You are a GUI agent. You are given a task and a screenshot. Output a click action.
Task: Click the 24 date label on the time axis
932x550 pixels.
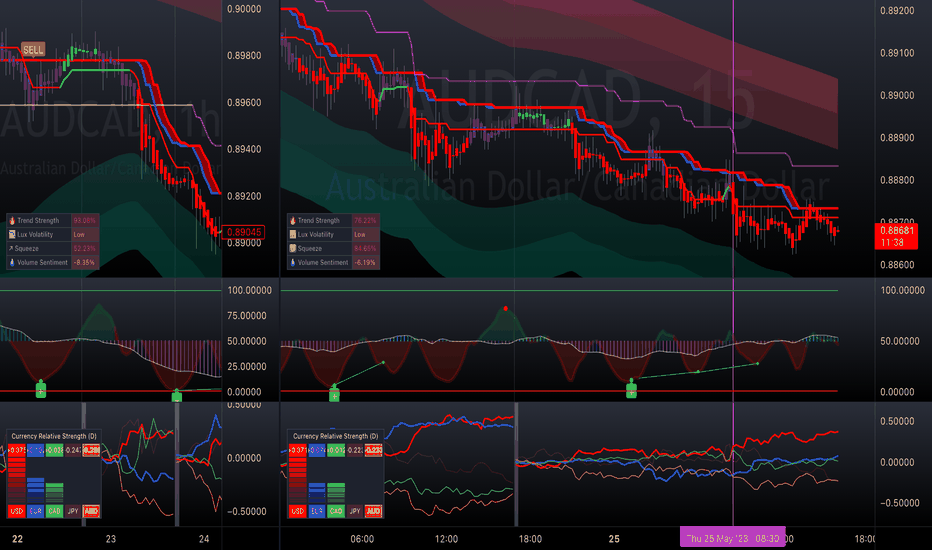[204, 539]
